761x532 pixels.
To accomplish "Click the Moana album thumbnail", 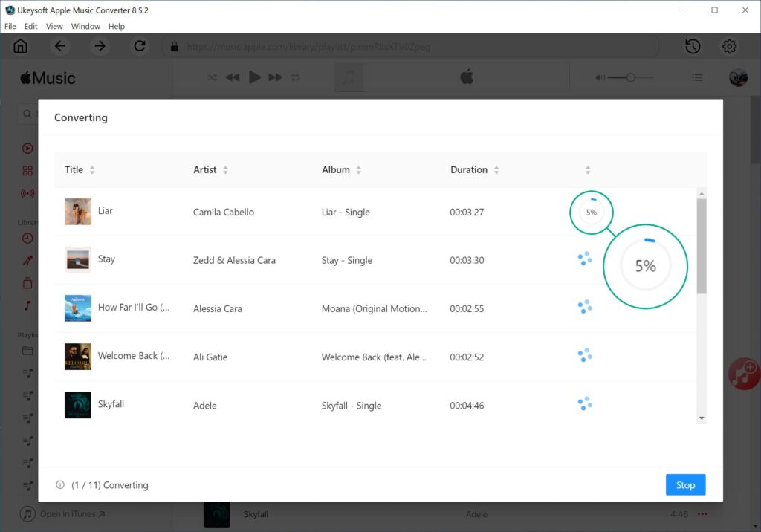I will [77, 308].
